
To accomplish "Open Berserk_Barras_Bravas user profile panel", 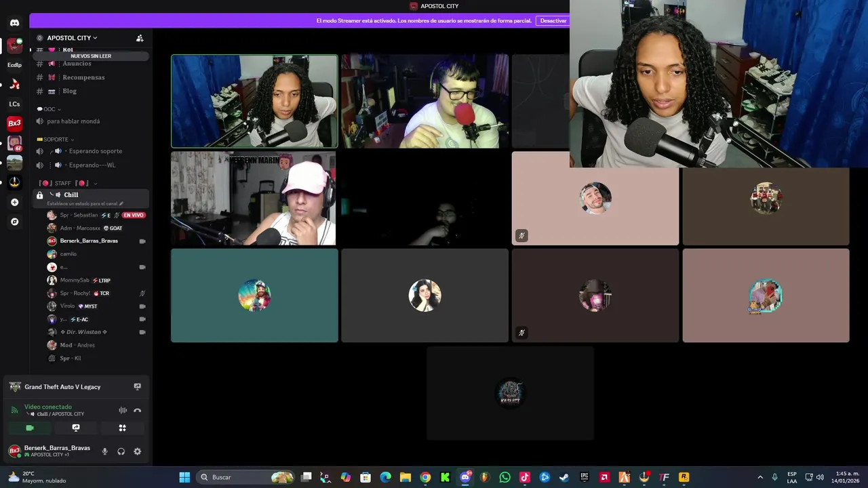I will (52, 451).
